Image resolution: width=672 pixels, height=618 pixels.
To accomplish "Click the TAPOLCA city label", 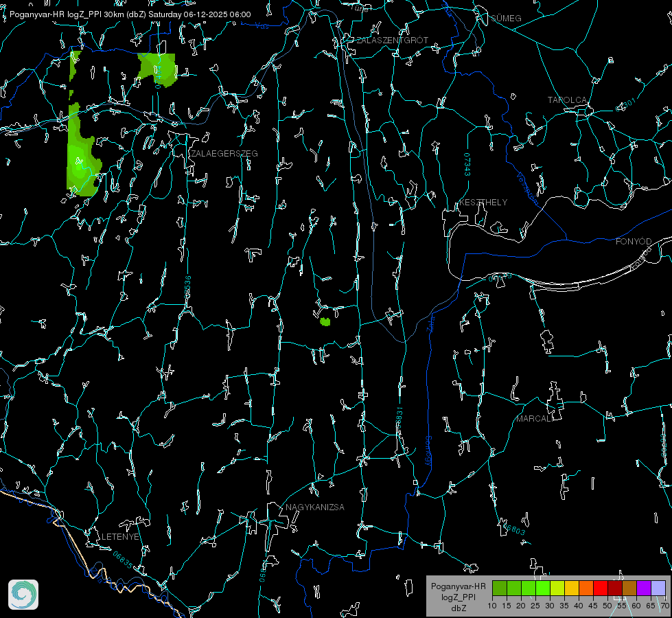I will [568, 100].
